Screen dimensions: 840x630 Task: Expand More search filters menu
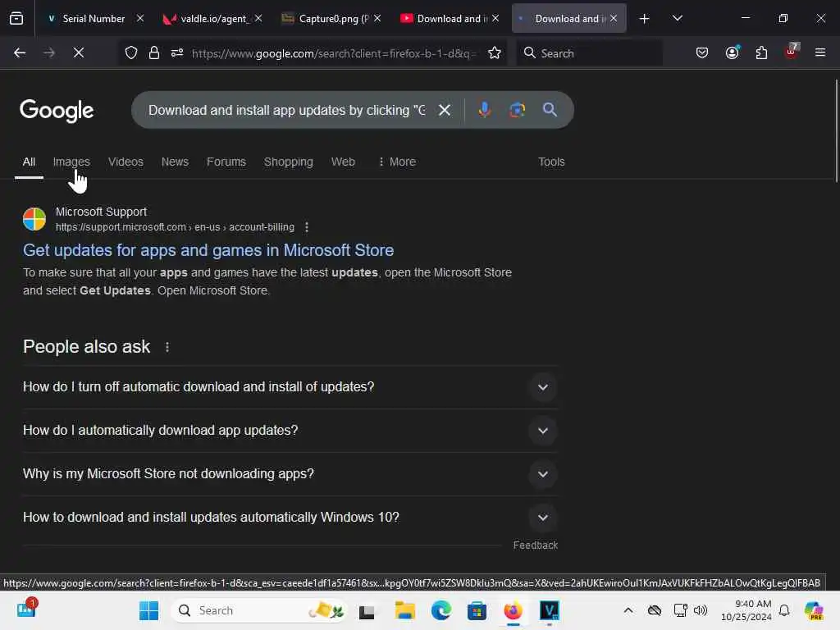397,162
